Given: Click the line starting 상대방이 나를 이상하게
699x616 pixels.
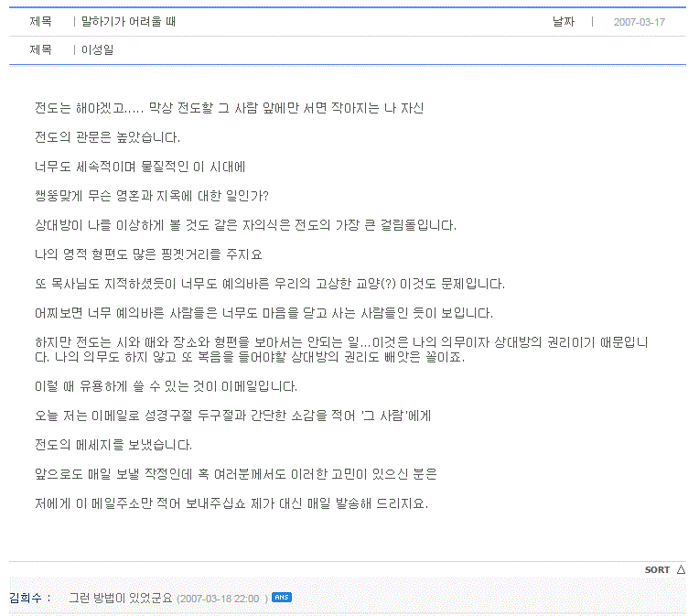Looking at the screenshot, I should point(245,225).
